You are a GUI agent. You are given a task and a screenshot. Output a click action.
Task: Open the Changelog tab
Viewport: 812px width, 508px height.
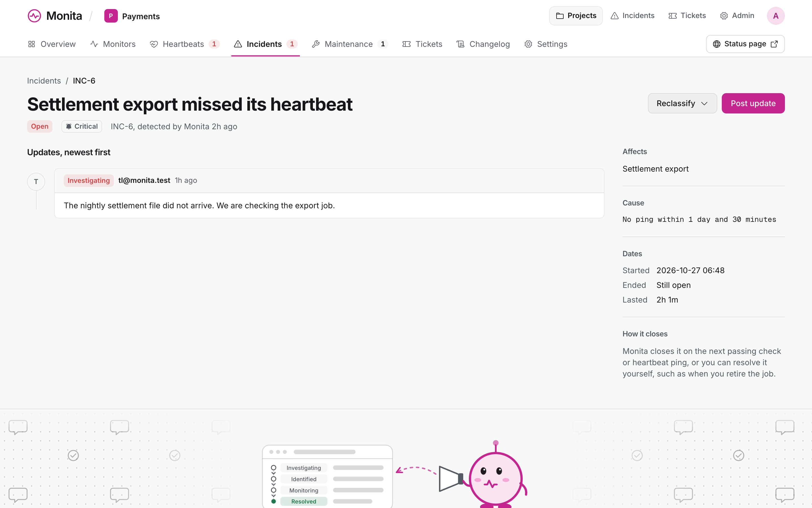coord(483,44)
